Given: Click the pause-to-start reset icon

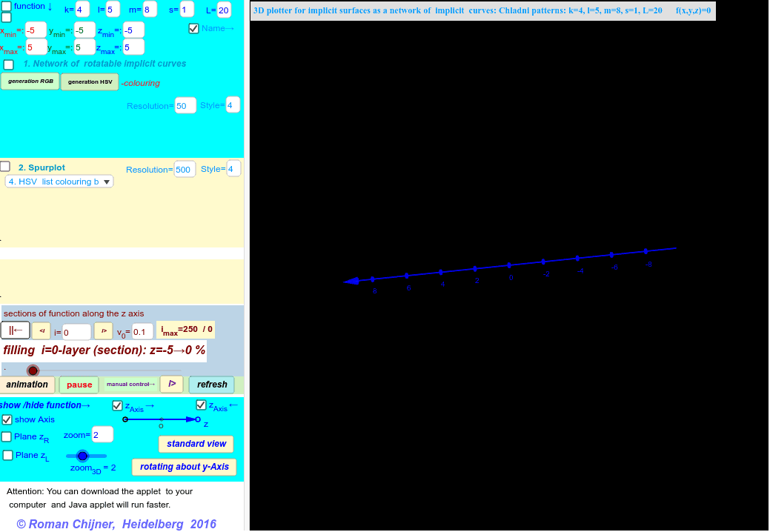Looking at the screenshot, I should 15,330.
